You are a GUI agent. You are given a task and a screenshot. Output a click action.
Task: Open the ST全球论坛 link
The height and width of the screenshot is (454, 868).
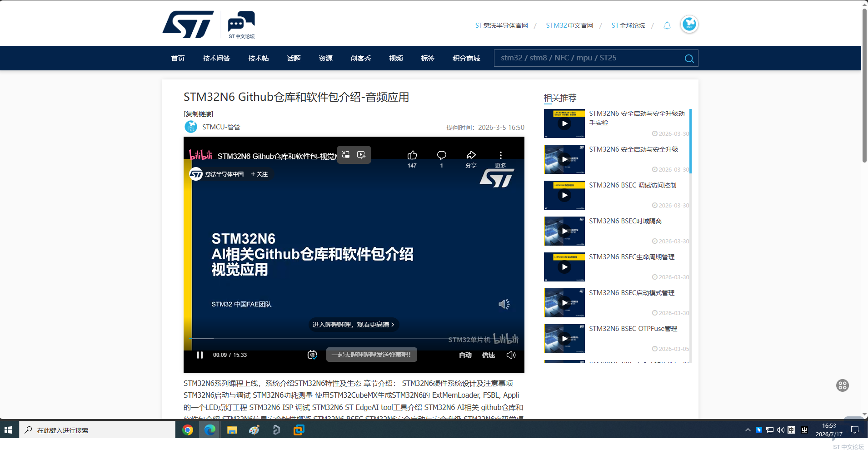click(x=628, y=25)
